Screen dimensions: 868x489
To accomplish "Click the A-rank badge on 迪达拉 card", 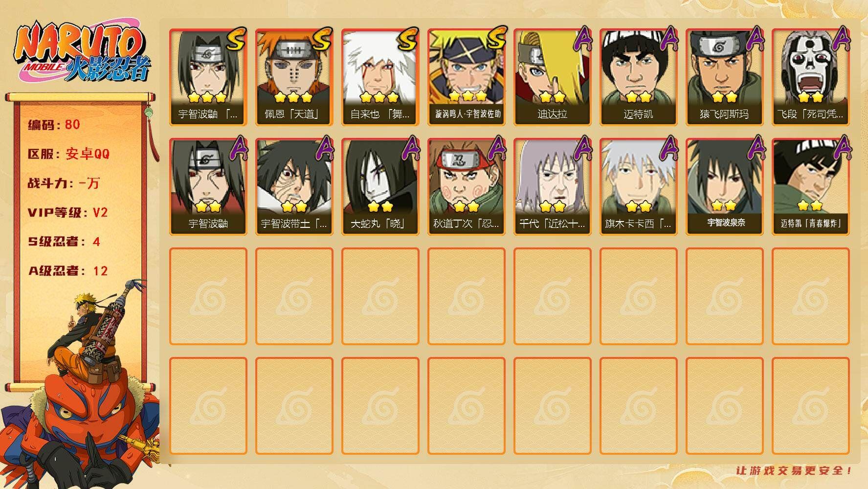I will 581,39.
